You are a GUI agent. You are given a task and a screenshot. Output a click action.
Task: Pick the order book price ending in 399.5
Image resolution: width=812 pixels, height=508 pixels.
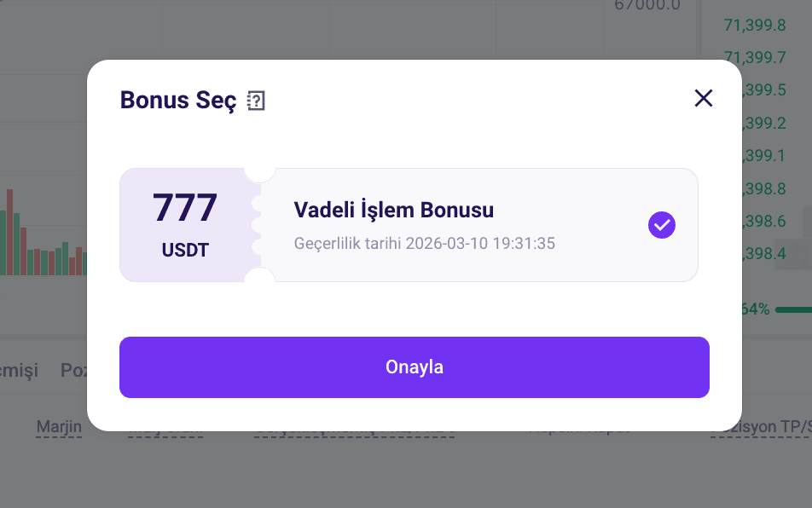point(764,90)
